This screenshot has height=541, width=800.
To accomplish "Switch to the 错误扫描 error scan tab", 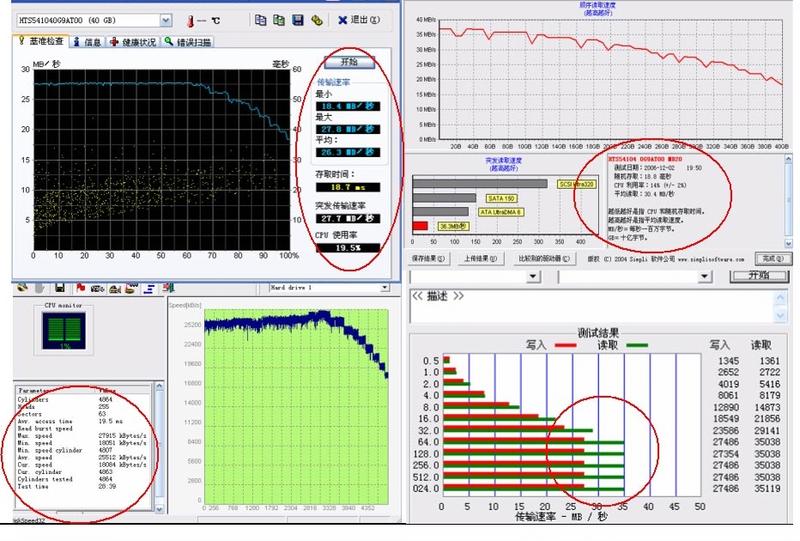I will 188,42.
